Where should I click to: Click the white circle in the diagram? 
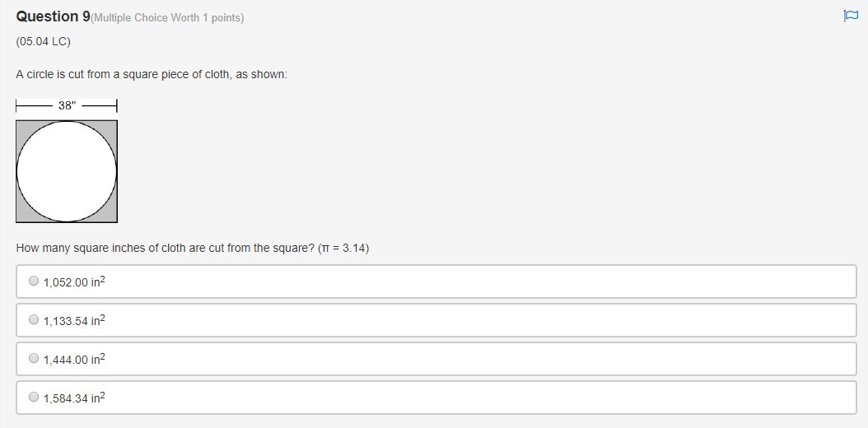click(67, 171)
